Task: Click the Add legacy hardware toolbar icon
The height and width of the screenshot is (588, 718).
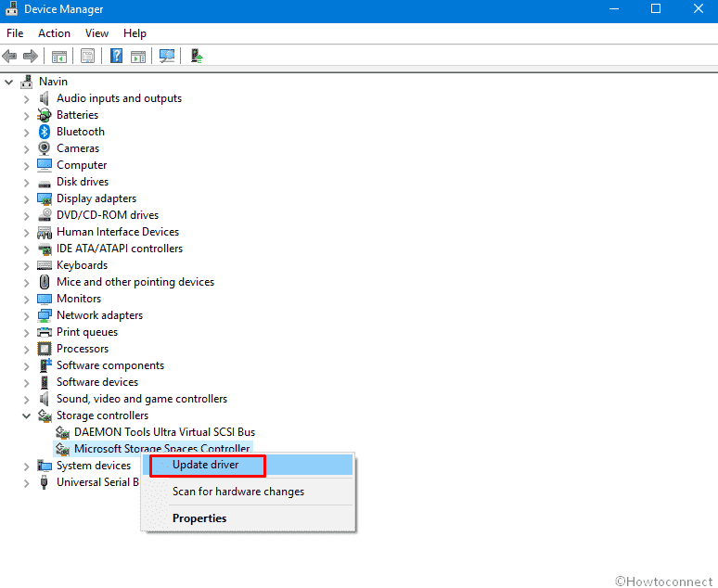Action: [197, 56]
